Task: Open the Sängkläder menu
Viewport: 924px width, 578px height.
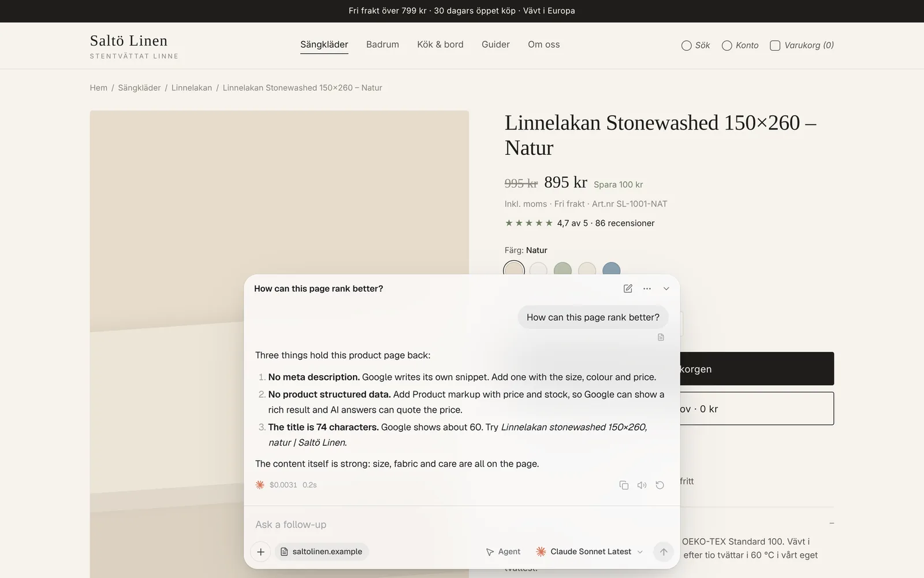Action: (x=324, y=45)
